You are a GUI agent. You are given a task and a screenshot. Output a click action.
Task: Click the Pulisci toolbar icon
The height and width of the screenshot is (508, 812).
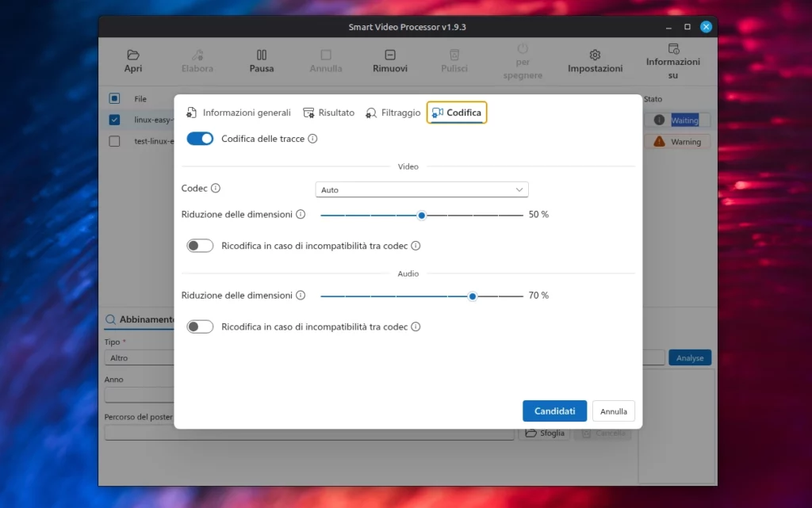454,55
